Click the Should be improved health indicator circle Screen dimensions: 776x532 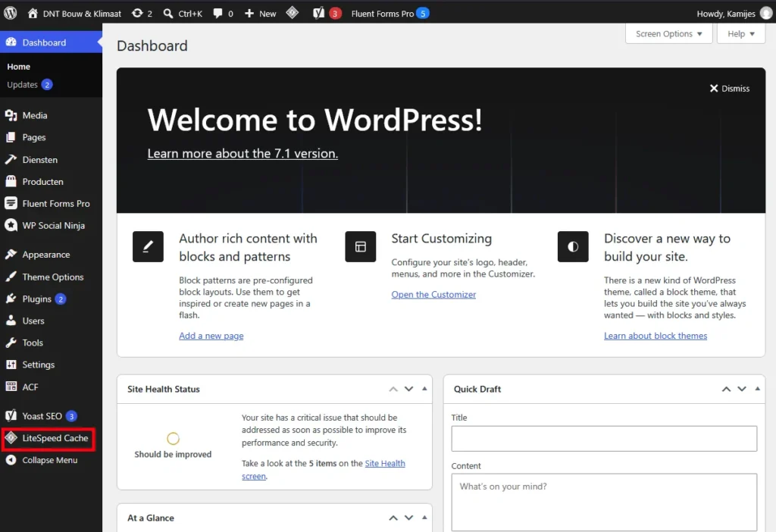coord(174,439)
